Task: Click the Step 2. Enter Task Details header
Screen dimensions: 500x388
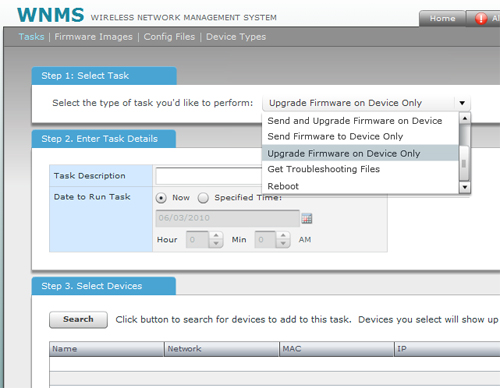Action: (x=104, y=139)
